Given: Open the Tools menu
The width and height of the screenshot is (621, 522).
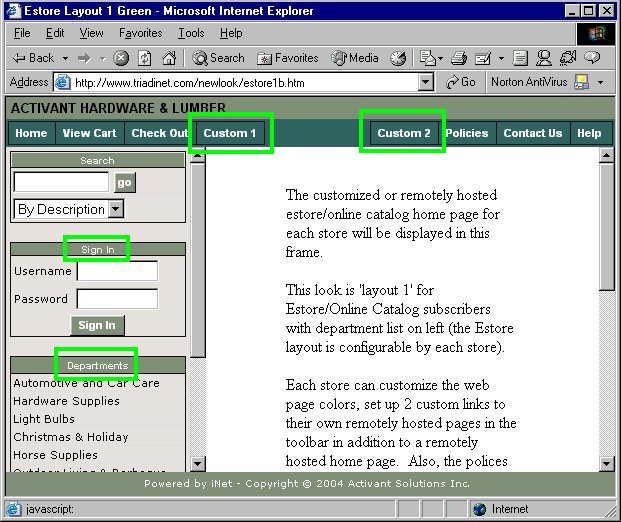Looking at the screenshot, I should click(x=190, y=33).
